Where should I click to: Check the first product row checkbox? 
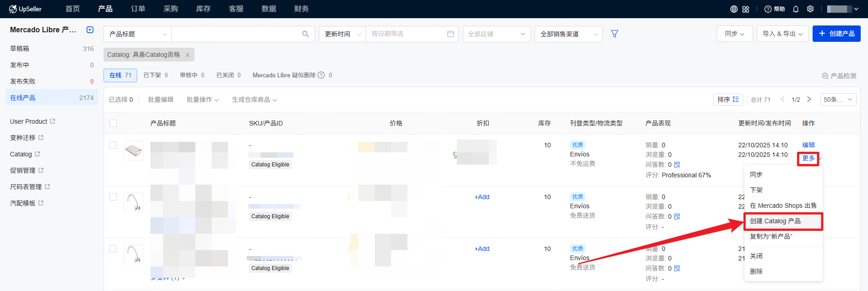coord(113,145)
